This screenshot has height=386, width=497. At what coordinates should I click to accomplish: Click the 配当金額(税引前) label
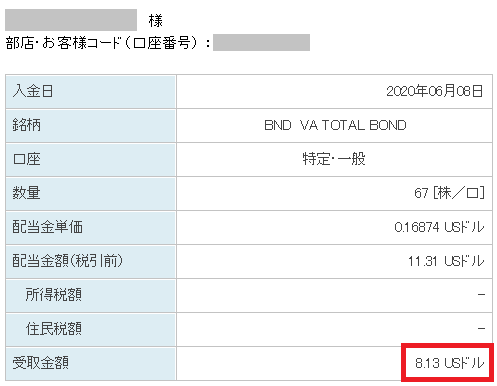(x=67, y=261)
